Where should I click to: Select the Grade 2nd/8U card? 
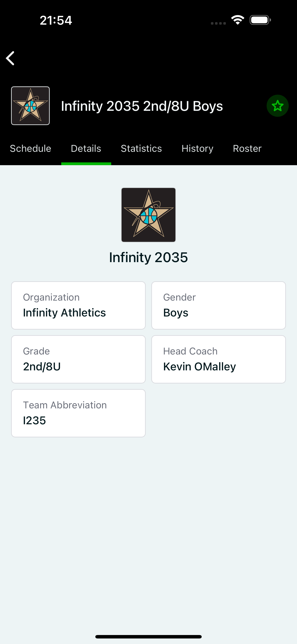tap(78, 359)
